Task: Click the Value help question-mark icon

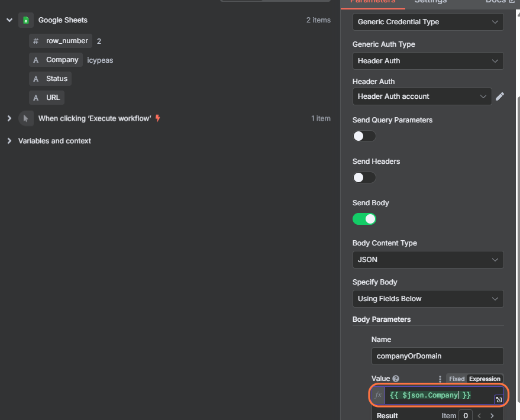Action: (396, 379)
